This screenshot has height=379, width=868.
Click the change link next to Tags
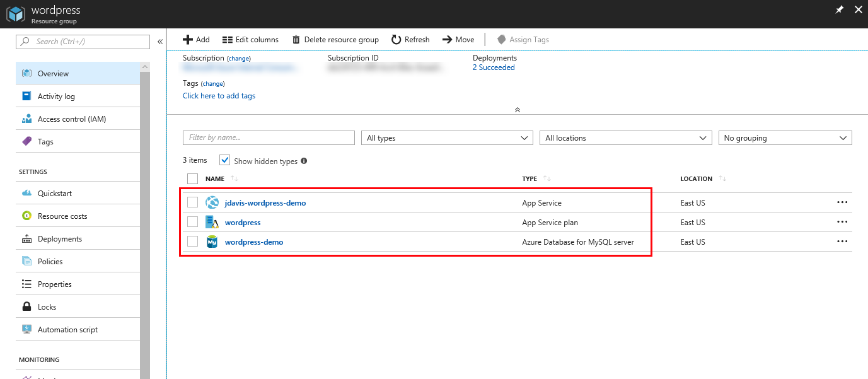point(212,83)
